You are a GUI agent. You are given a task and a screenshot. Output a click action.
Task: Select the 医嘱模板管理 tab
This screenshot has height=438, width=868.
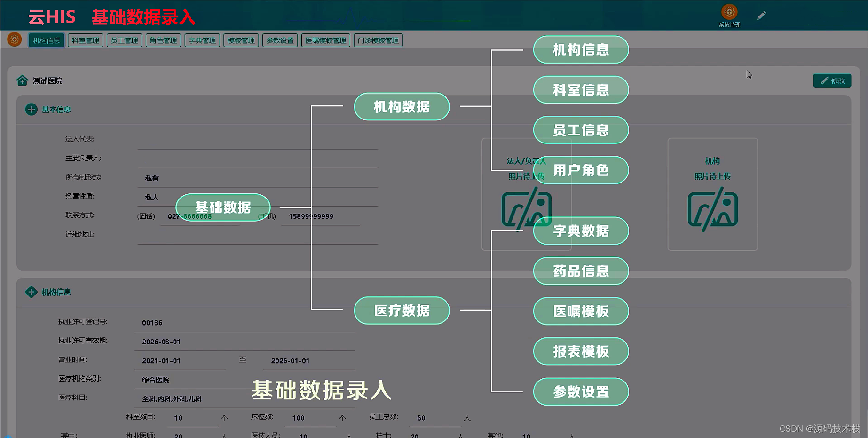pyautogui.click(x=325, y=40)
